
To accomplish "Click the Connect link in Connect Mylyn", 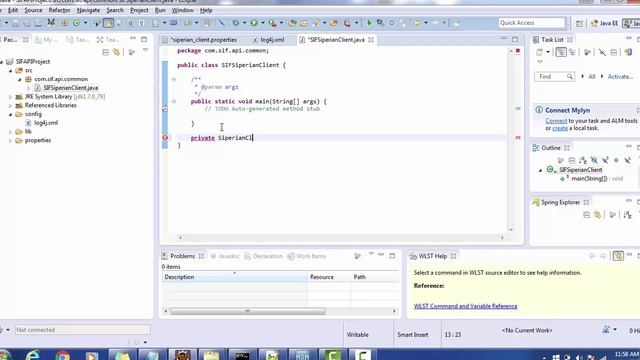I will tap(556, 121).
